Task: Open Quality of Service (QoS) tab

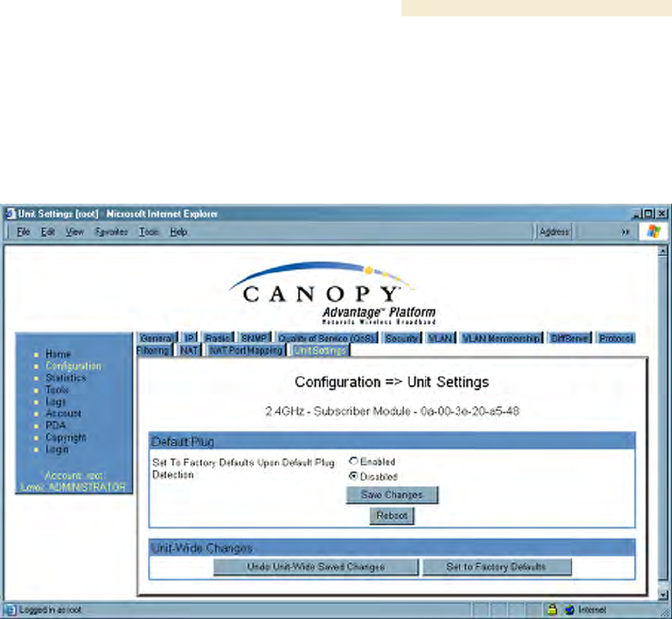Action: click(x=327, y=338)
